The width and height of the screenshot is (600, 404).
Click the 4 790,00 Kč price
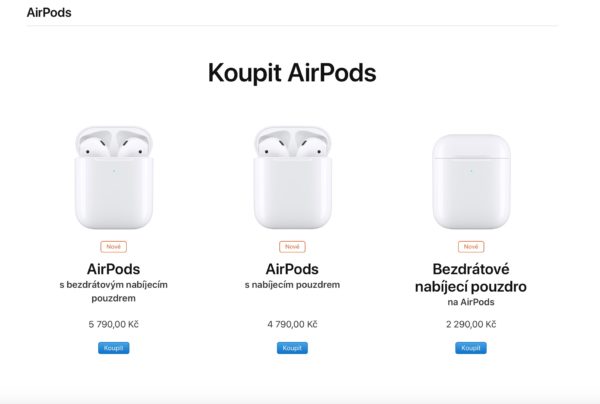[292, 324]
